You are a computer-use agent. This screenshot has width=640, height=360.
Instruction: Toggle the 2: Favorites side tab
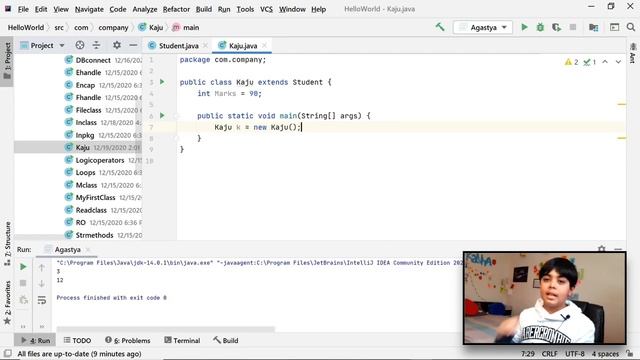point(7,302)
